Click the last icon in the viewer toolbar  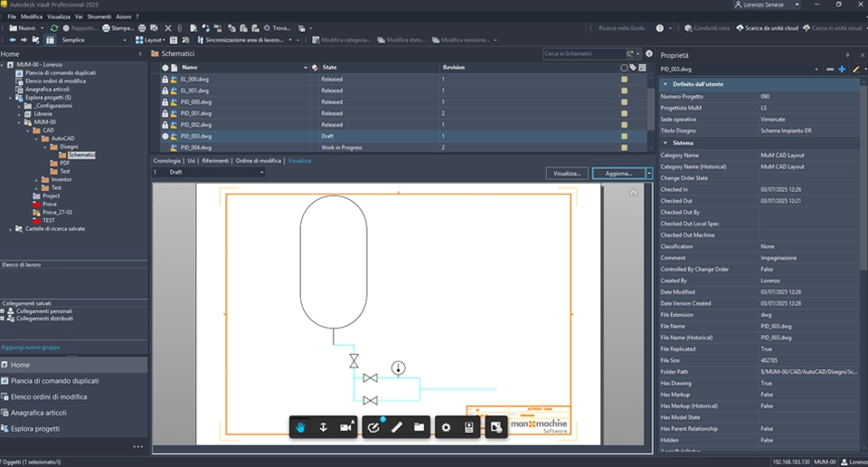tap(496, 427)
